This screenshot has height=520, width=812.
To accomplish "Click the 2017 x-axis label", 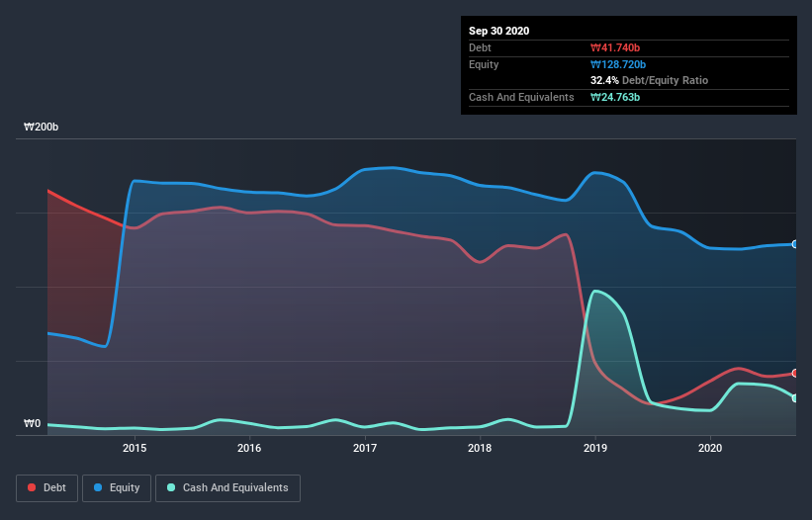I will [365, 448].
